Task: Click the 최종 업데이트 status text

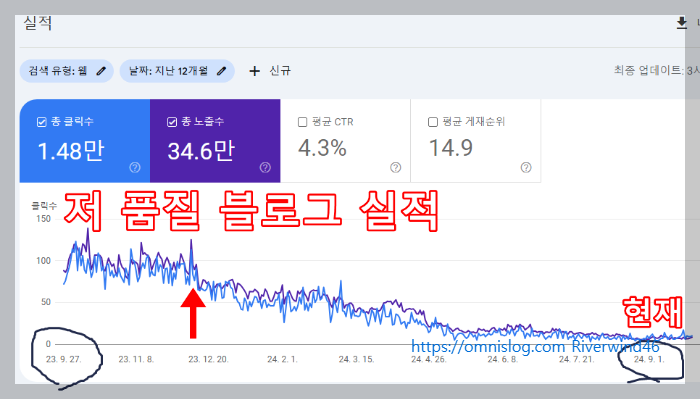Action: (656, 71)
